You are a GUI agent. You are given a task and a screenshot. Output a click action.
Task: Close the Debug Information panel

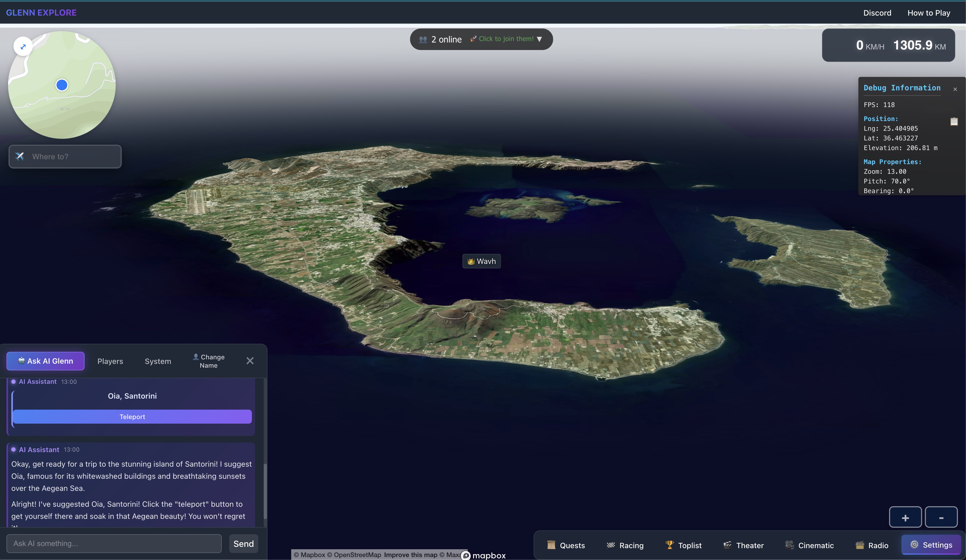(x=955, y=89)
